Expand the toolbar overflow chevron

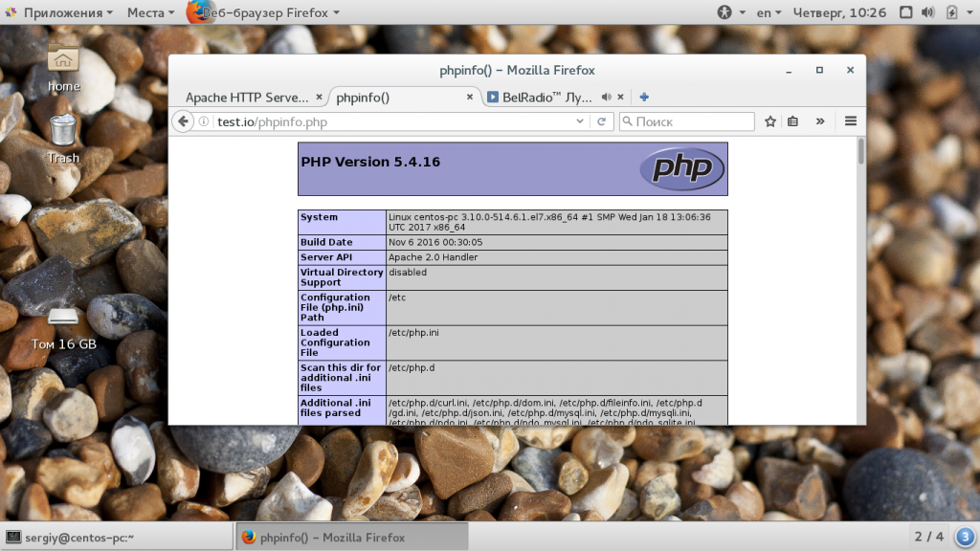point(820,121)
